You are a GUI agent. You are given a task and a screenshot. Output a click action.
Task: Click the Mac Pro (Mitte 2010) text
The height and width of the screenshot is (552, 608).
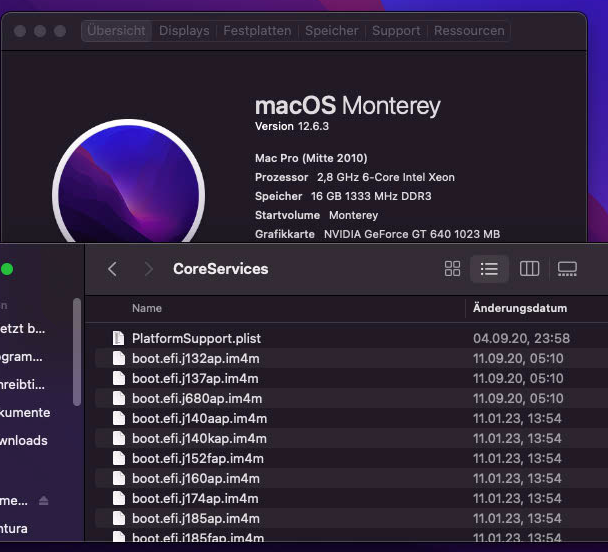pos(311,158)
